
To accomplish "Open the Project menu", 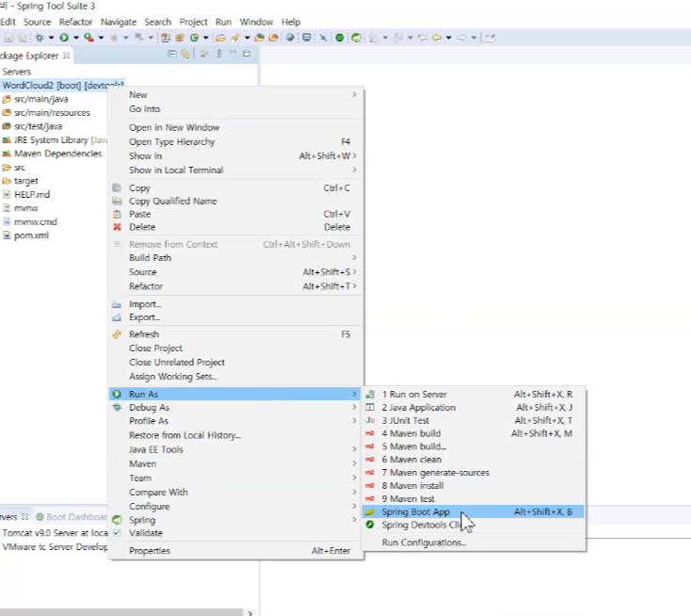I will [x=193, y=22].
